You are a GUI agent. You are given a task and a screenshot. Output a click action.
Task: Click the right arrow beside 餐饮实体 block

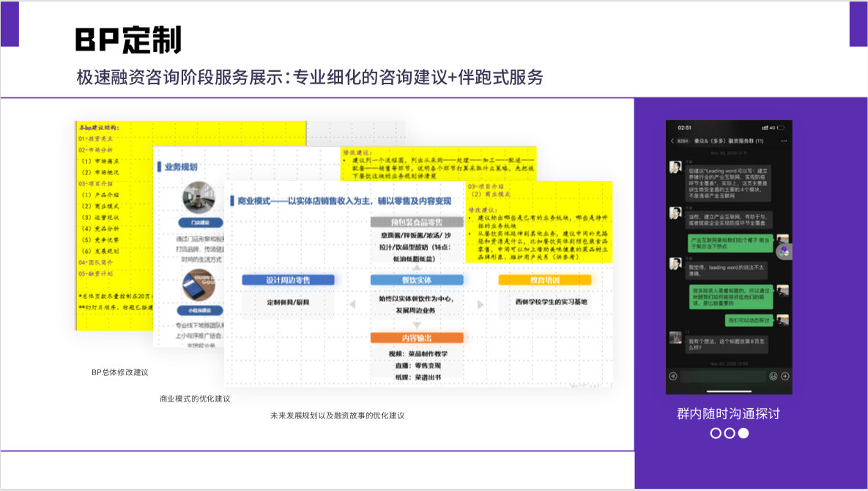point(481,303)
